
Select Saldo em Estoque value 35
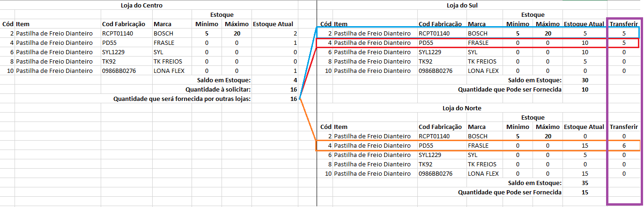pos(585,183)
